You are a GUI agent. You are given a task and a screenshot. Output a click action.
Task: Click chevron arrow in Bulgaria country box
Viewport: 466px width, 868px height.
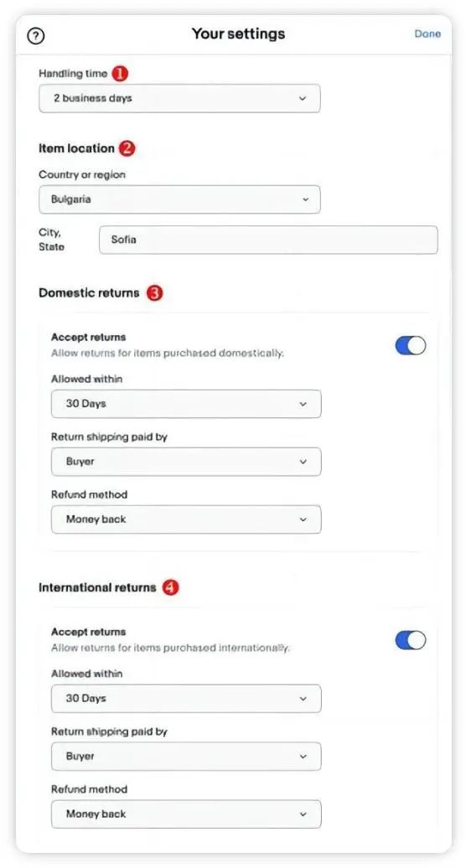coord(305,200)
